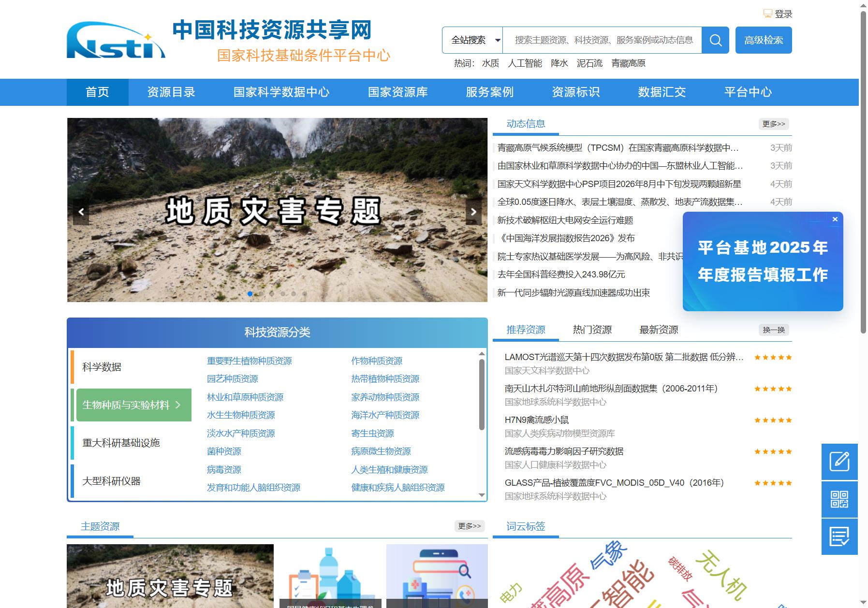The image size is (868, 608).
Task: Close the 平台基地2025年 floating popup
Action: 835,219
